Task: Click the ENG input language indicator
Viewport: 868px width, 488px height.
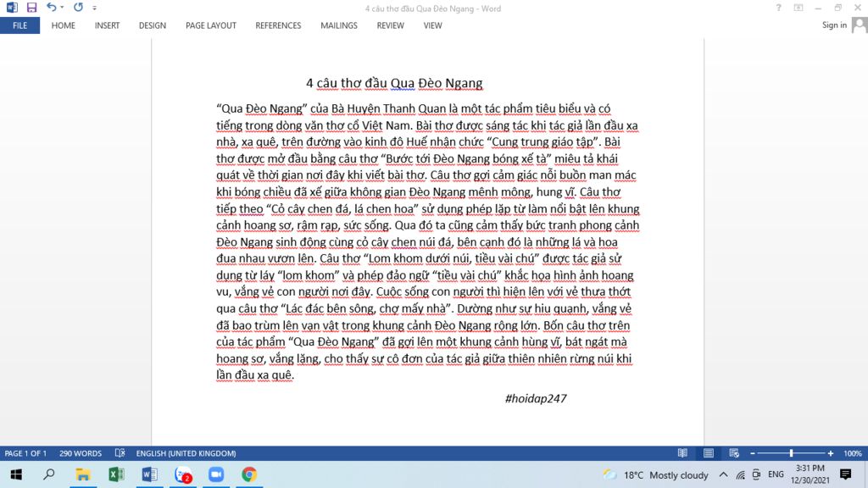Action: pyautogui.click(x=776, y=474)
